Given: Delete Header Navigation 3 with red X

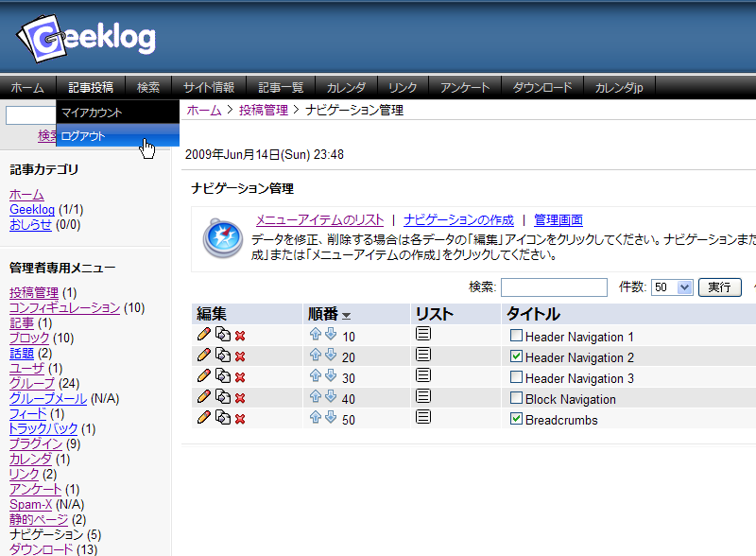Looking at the screenshot, I should click(x=240, y=378).
